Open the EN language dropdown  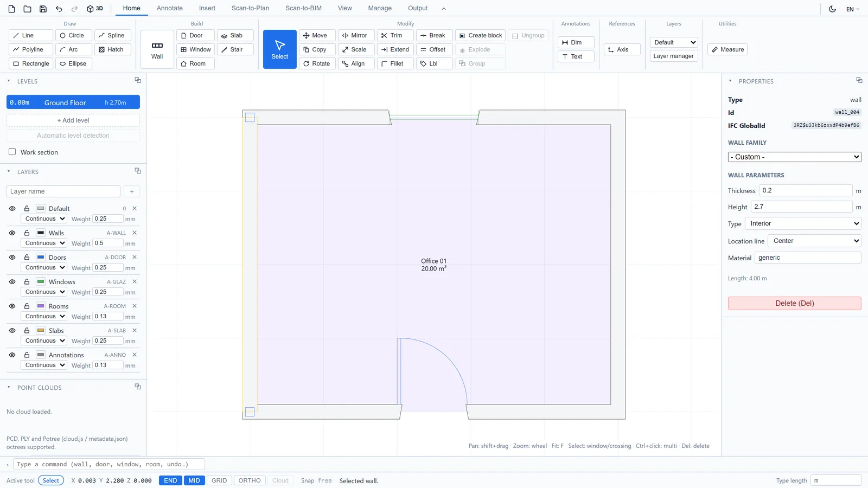[x=853, y=9]
